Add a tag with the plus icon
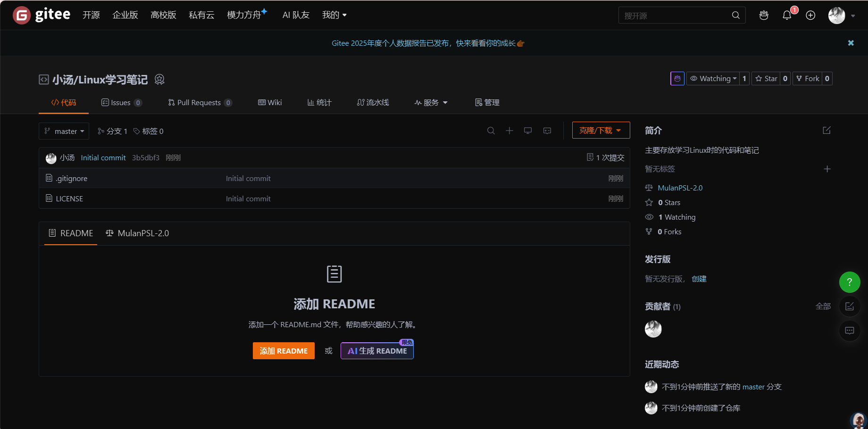This screenshot has height=429, width=868. (x=827, y=169)
